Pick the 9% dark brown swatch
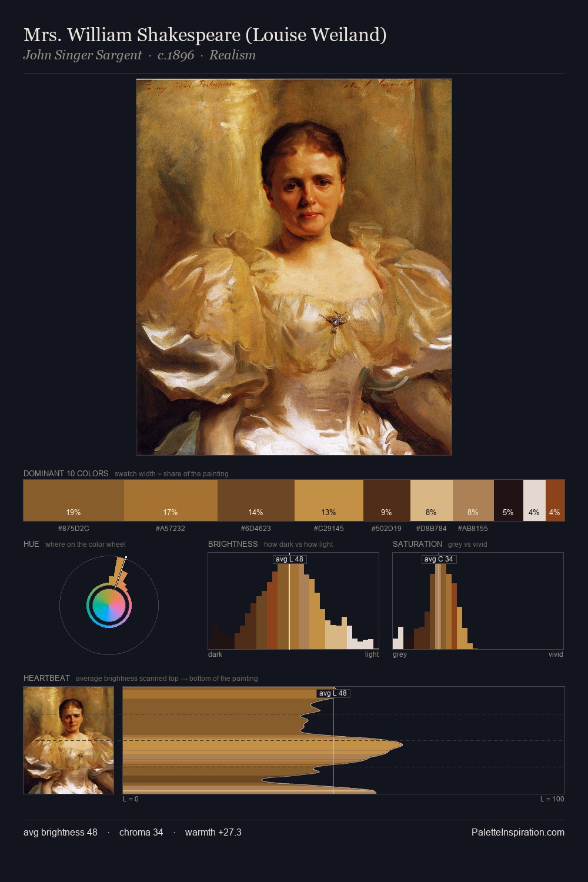The image size is (588, 882). 386,500
